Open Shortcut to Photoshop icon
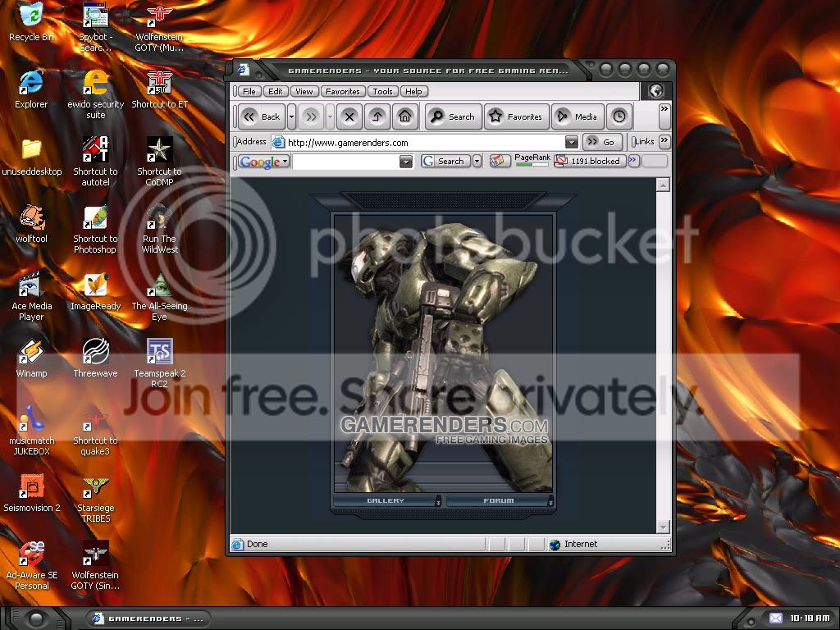 pos(95,230)
